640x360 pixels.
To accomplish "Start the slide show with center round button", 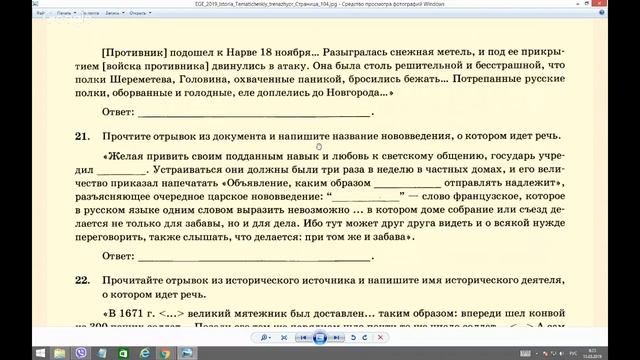I will [x=320, y=338].
